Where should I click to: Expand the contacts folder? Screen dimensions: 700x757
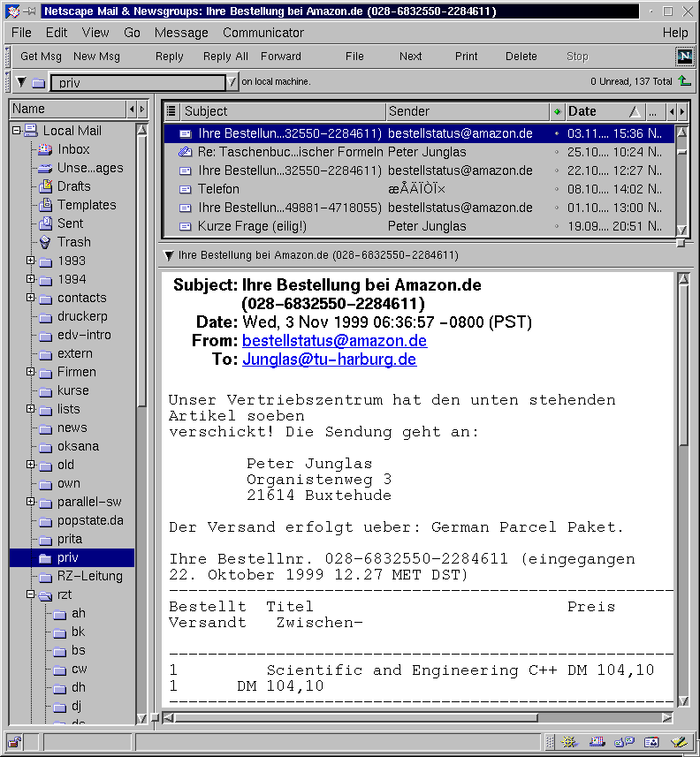pyautogui.click(x=30, y=298)
